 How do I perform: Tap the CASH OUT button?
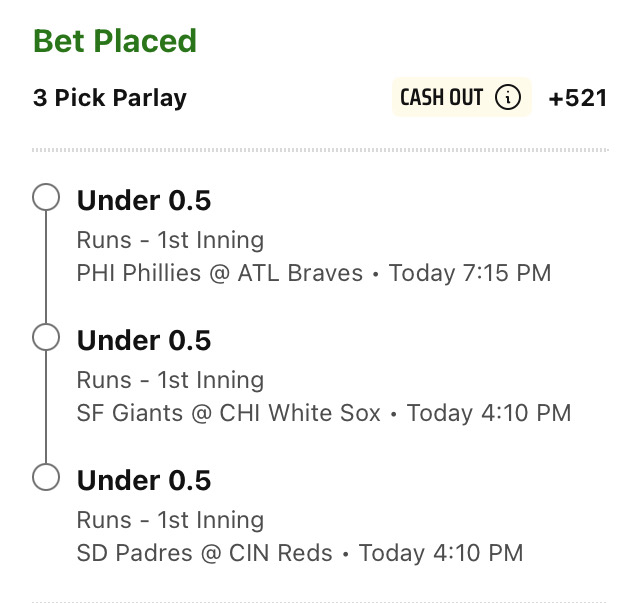[462, 97]
